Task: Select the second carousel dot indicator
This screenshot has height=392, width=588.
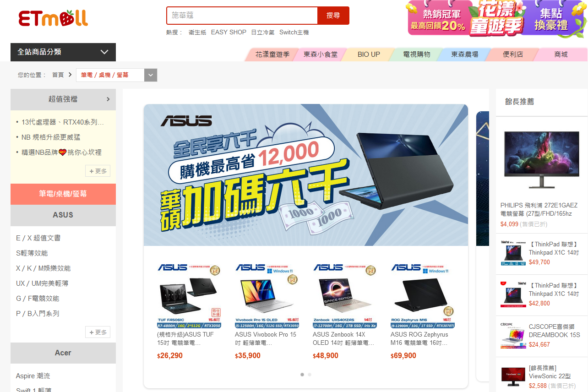Action: point(310,375)
